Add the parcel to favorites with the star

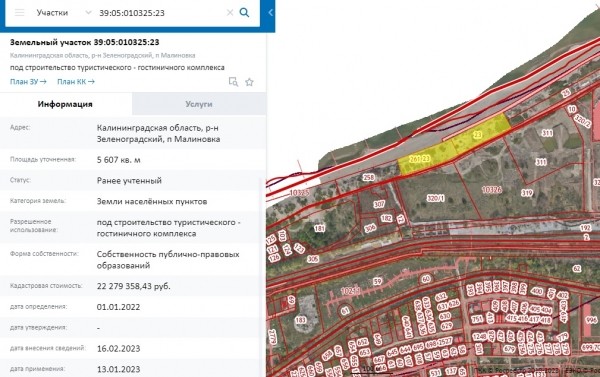[249, 82]
